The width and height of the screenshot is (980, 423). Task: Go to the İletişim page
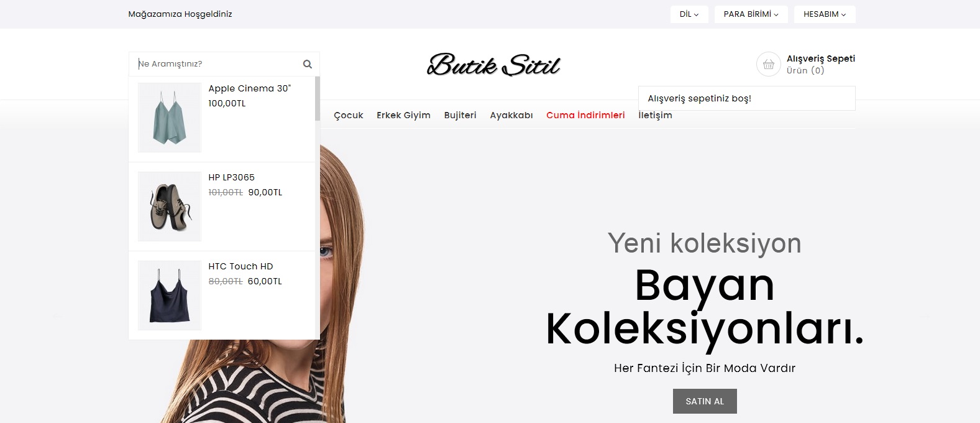coord(655,115)
